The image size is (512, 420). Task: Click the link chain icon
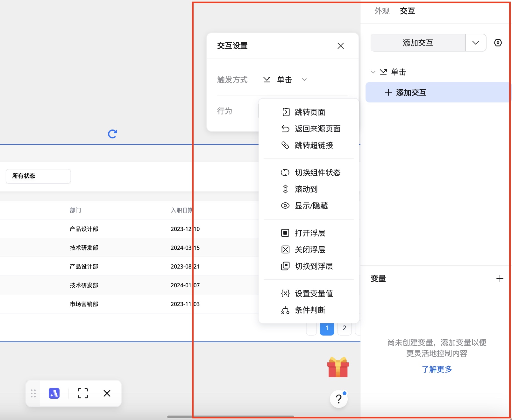[285, 145]
